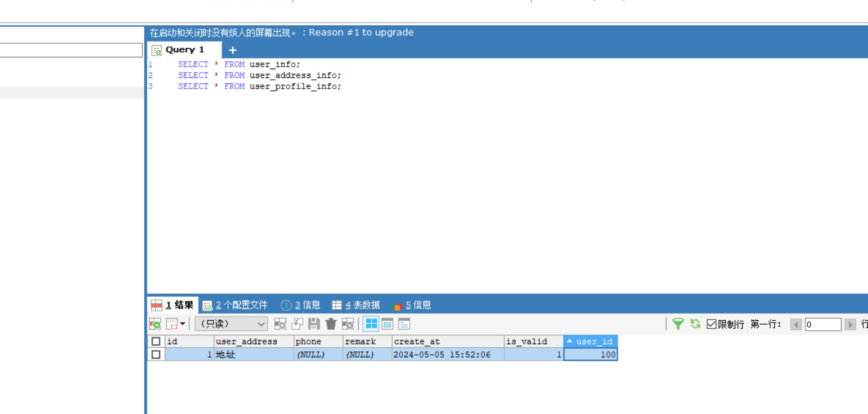Image resolution: width=868 pixels, height=414 pixels.
Task: Select the is_valid cell with value 1
Action: tap(534, 354)
